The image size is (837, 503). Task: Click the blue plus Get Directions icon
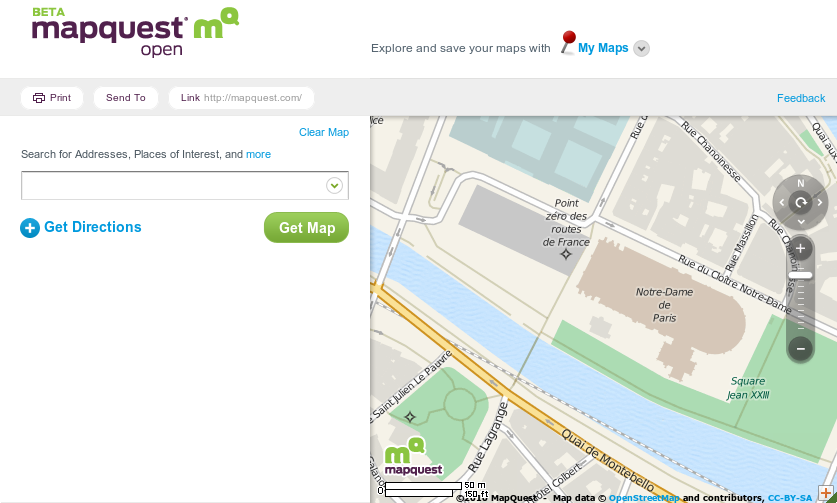point(30,228)
